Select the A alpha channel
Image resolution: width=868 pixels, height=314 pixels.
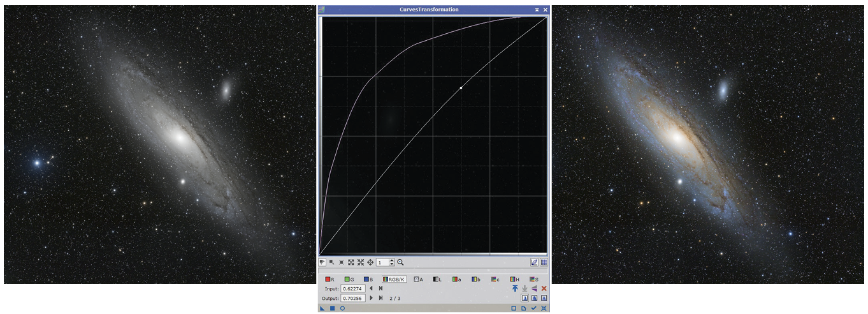point(418,280)
